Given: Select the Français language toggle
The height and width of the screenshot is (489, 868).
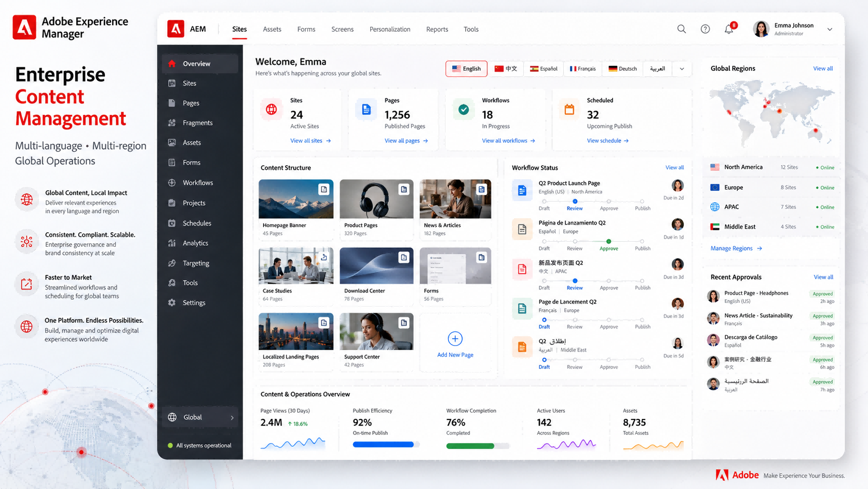Looking at the screenshot, I should 582,69.
